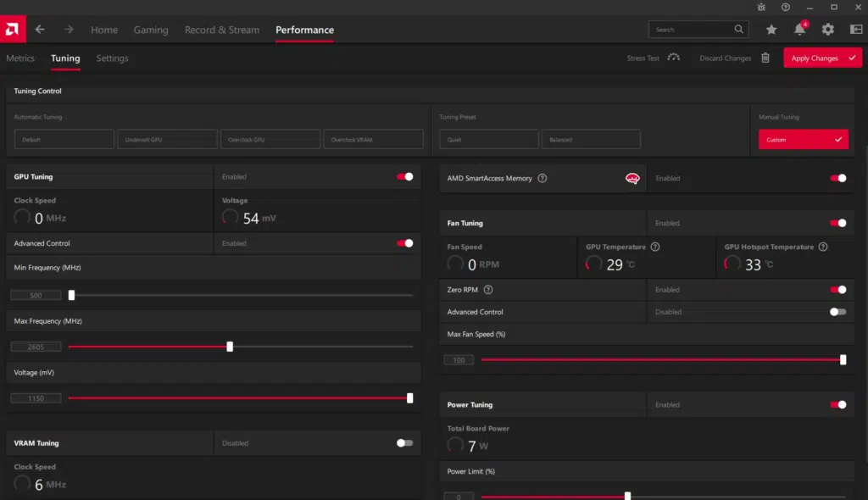868x500 pixels.
Task: Select the Default automatic tuning option
Action: [x=64, y=140]
